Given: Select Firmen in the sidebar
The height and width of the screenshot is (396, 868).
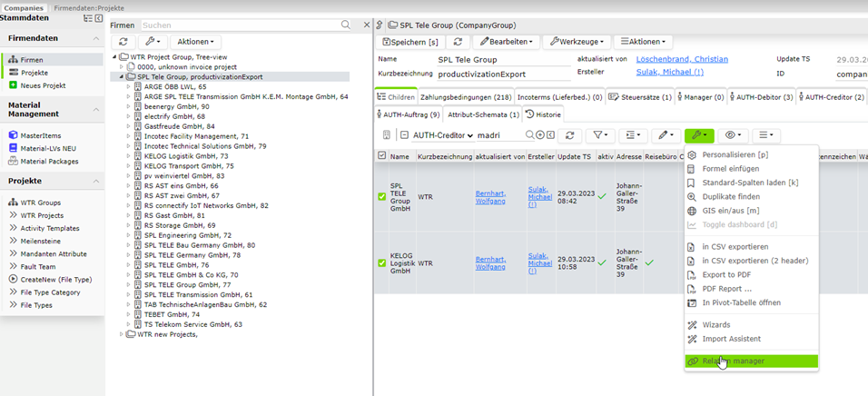Looking at the screenshot, I should pyautogui.click(x=32, y=60).
